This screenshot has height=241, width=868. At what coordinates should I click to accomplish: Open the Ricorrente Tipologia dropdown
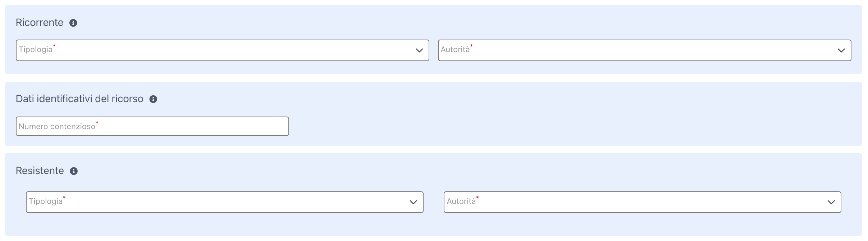(223, 50)
